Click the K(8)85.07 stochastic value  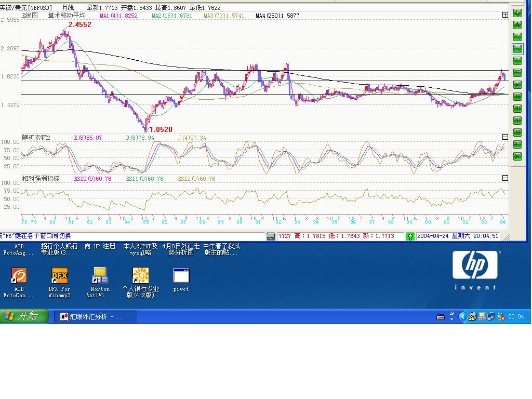pos(88,138)
